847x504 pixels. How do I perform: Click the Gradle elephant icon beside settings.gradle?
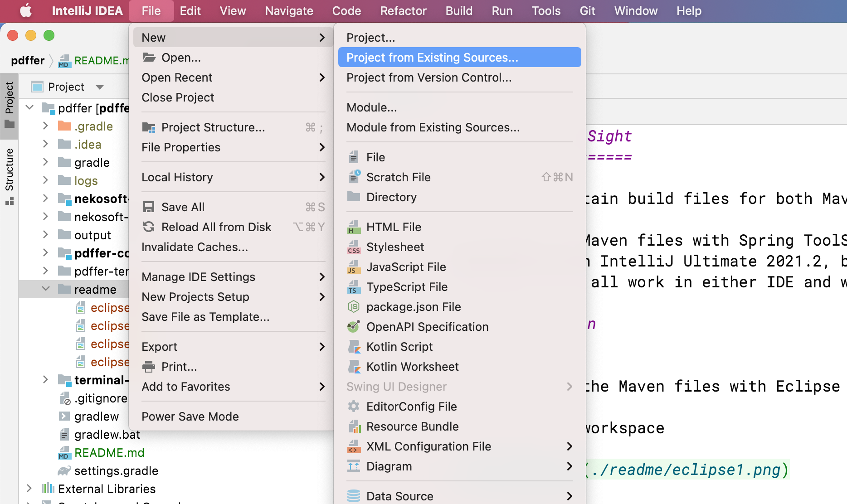(x=63, y=470)
